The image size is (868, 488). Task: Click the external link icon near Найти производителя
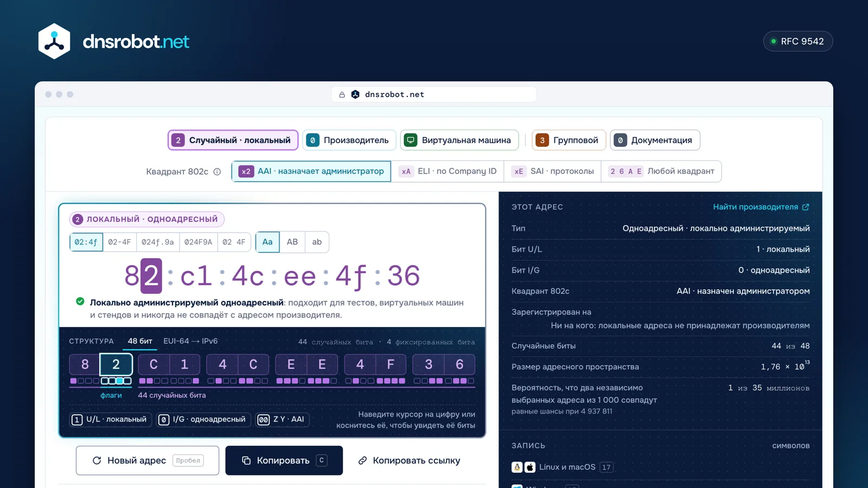pyautogui.click(x=806, y=207)
